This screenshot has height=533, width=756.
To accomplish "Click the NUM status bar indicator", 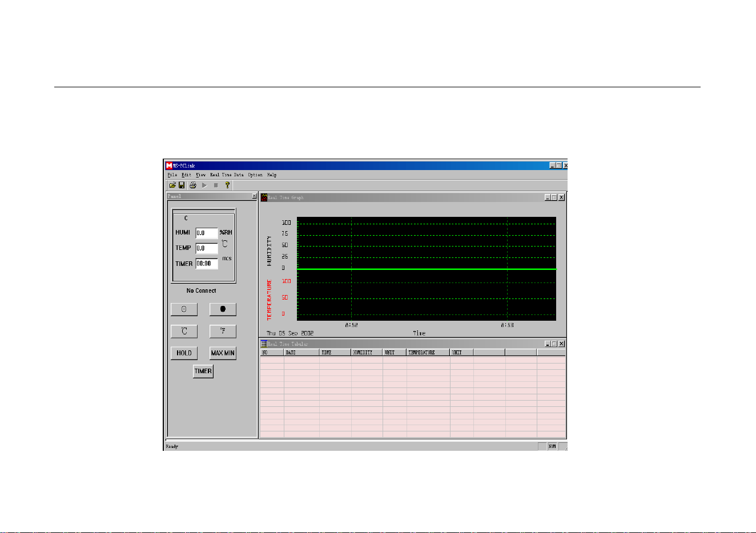I will pyautogui.click(x=552, y=446).
